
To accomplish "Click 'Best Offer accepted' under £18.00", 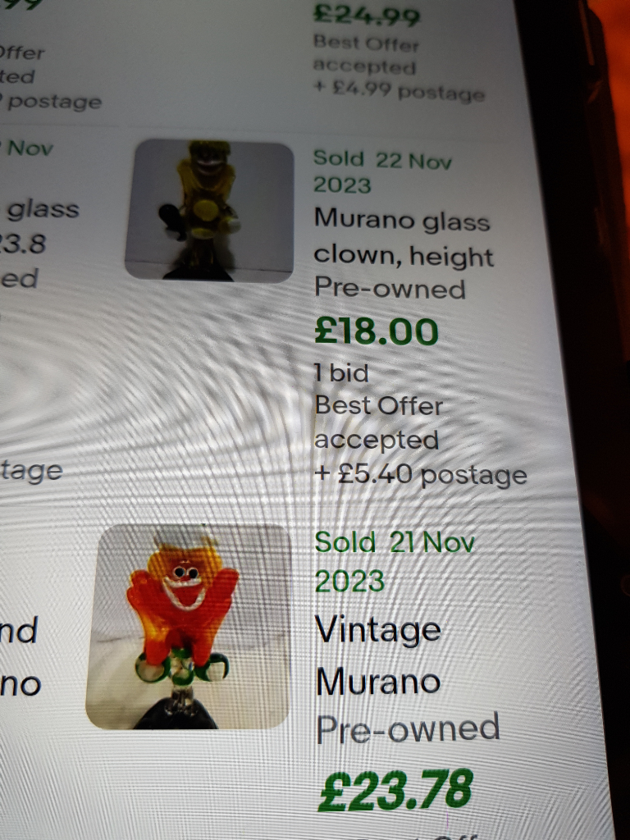I will [379, 422].
